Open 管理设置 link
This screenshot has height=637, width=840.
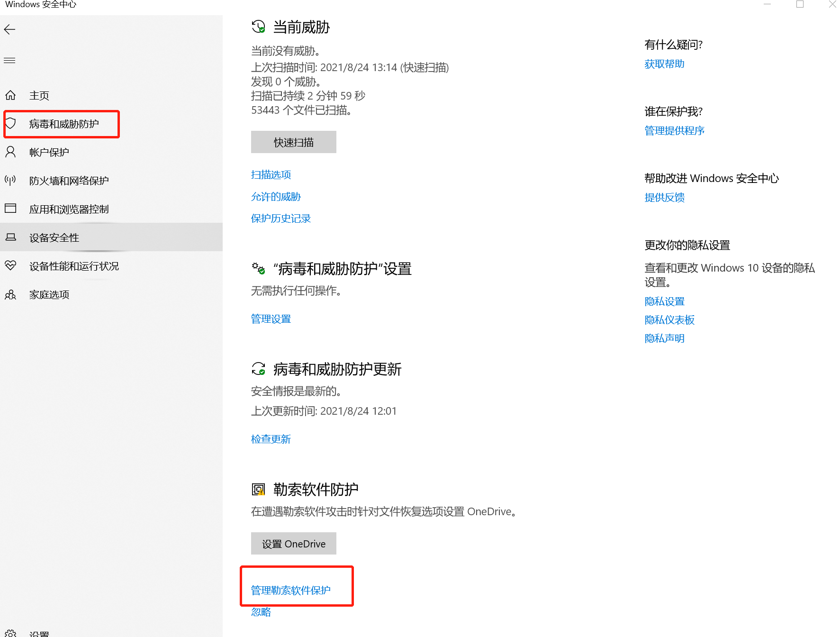(271, 318)
